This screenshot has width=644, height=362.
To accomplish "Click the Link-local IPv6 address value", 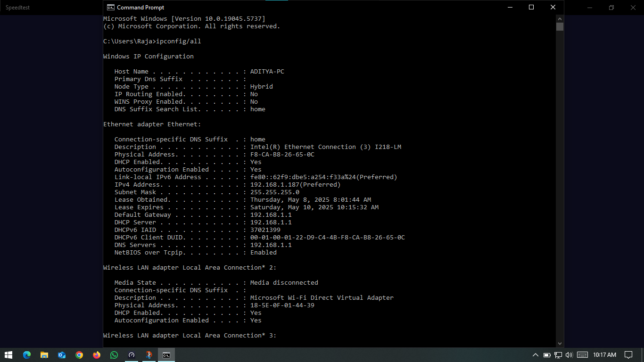I will click(324, 177).
